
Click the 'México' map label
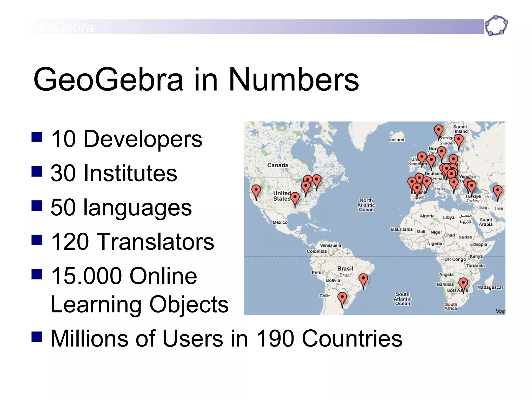pos(280,222)
